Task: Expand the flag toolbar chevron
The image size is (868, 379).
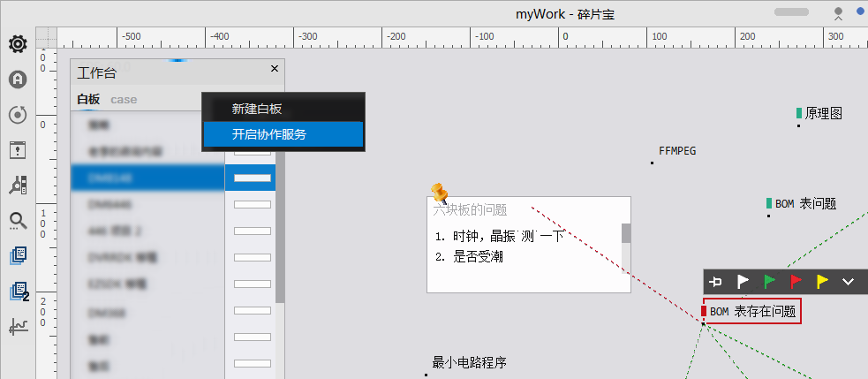Action: (848, 282)
